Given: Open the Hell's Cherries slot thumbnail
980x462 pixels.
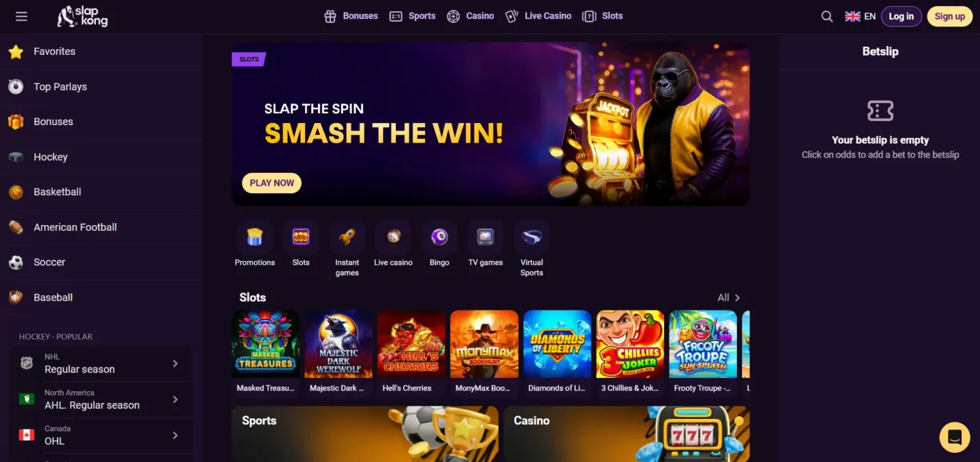Looking at the screenshot, I should click(411, 352).
